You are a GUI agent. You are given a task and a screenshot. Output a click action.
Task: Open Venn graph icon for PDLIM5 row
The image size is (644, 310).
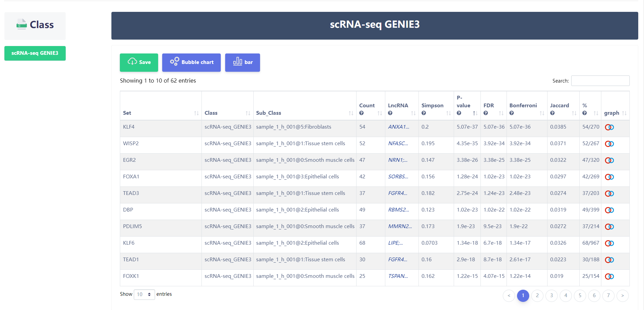[609, 227]
